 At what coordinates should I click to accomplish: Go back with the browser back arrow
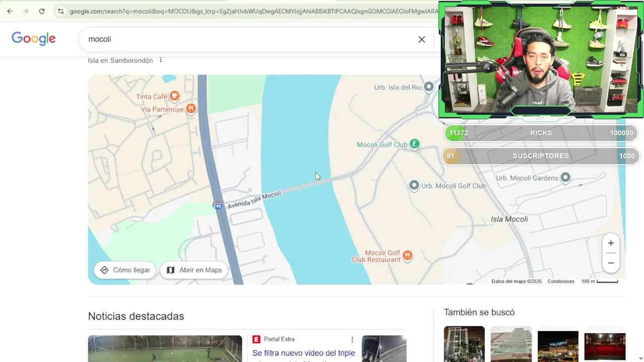pyautogui.click(x=10, y=11)
